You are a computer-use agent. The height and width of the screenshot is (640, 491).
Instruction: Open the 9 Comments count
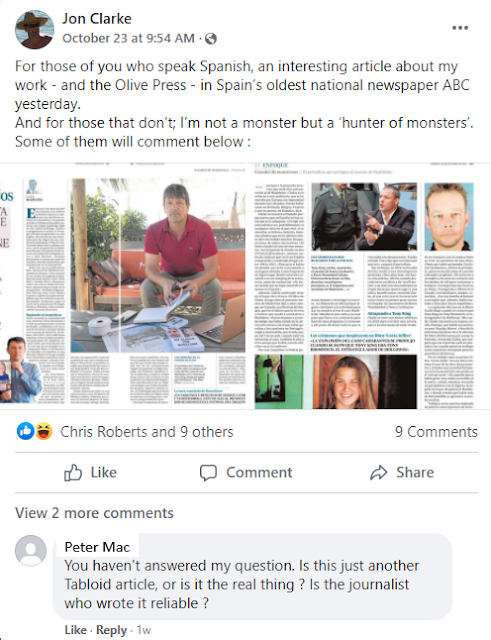point(436,431)
